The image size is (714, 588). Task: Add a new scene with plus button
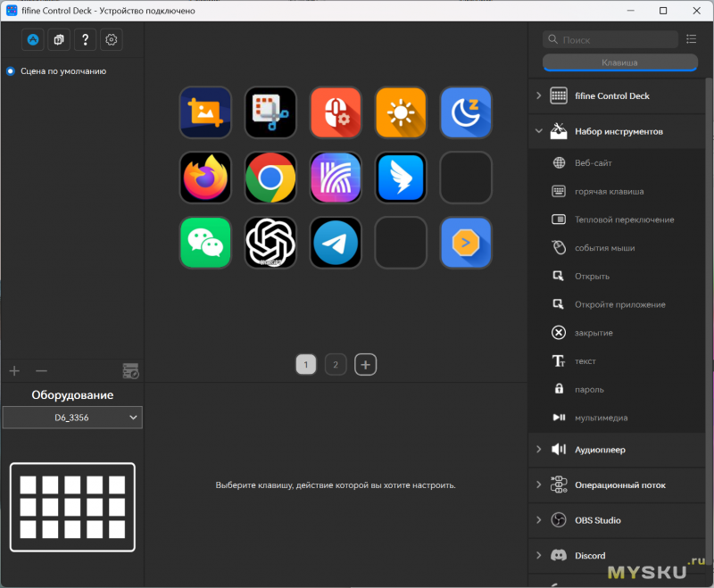click(14, 371)
